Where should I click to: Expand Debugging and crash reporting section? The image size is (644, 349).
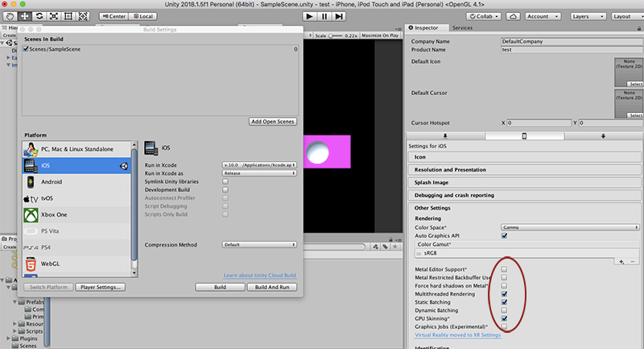(525, 195)
